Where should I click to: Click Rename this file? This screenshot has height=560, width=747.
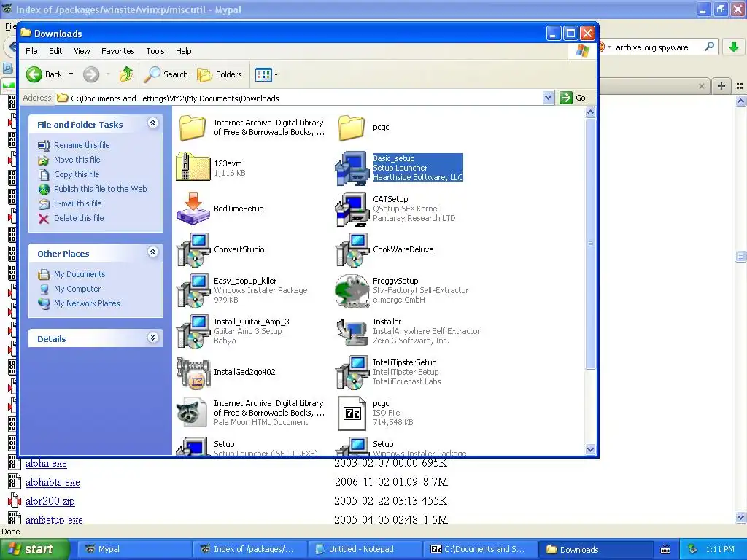click(x=82, y=145)
